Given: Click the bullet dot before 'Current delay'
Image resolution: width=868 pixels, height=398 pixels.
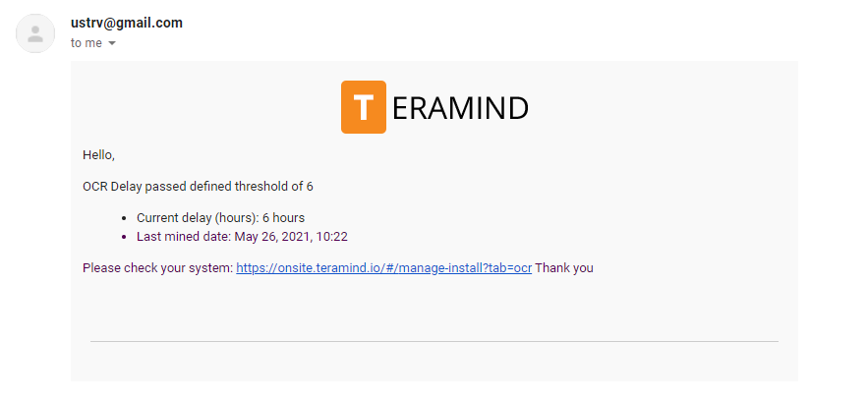Looking at the screenshot, I should coord(124,218).
